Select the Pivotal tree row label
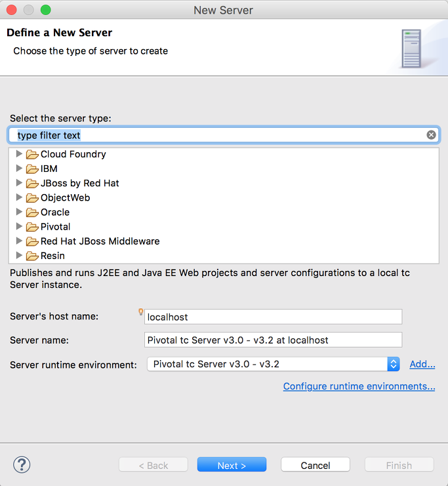 [55, 227]
